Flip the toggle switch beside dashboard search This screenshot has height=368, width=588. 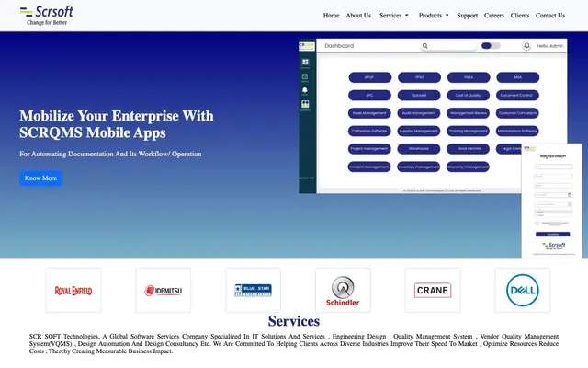491,46
